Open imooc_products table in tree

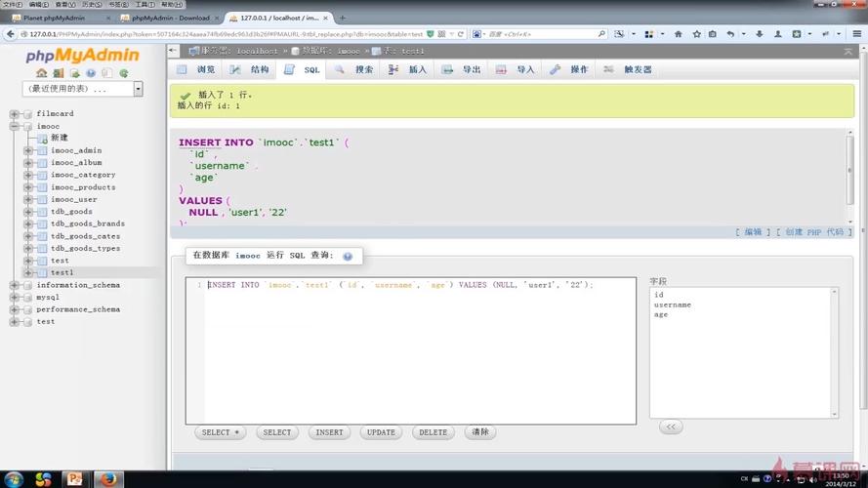(83, 187)
